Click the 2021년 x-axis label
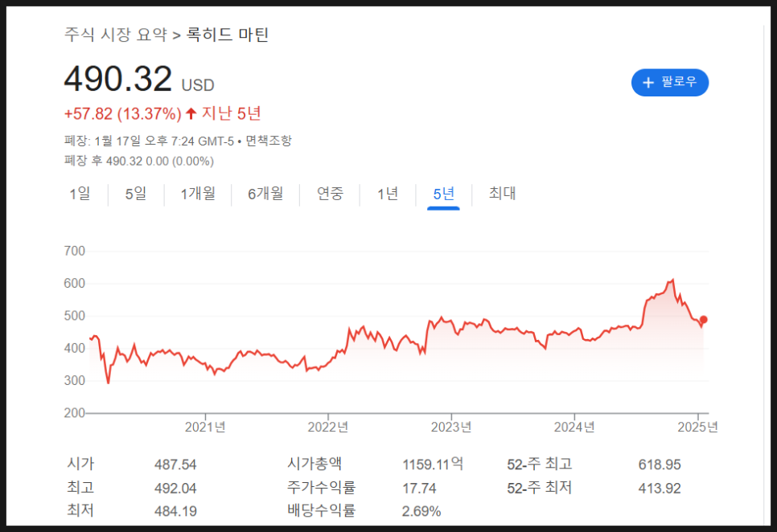The width and height of the screenshot is (777, 532). coord(205,427)
